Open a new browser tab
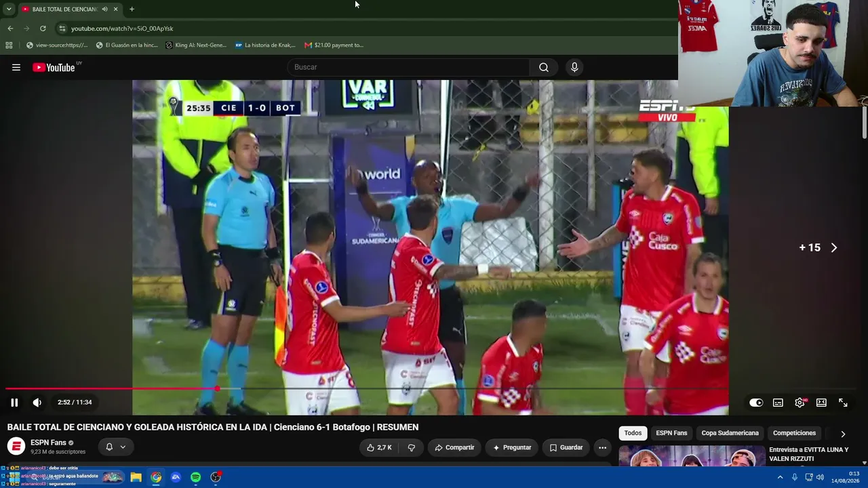This screenshot has width=868, height=488. [132, 9]
